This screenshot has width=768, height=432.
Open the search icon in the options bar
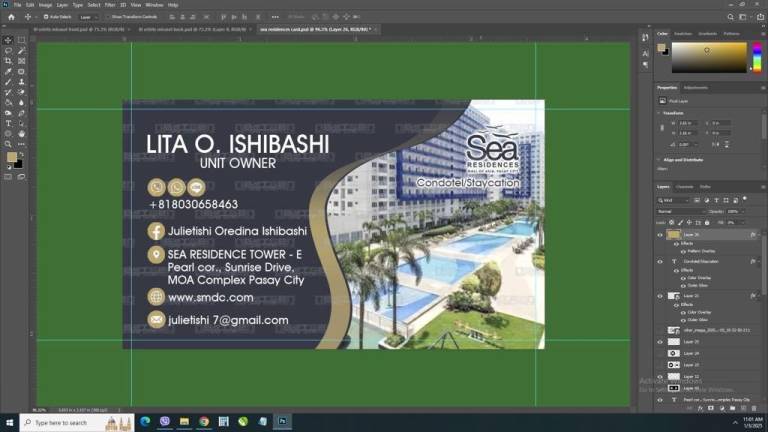(730, 17)
